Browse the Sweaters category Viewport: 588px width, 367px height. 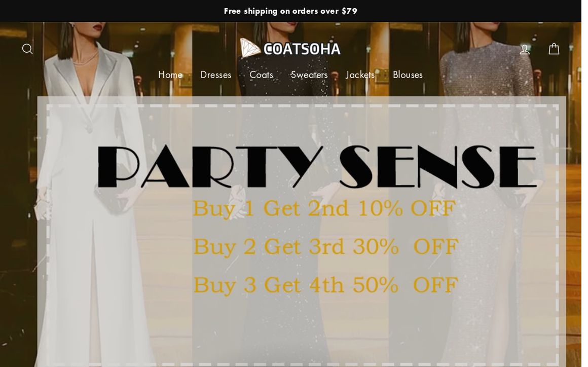(x=309, y=75)
